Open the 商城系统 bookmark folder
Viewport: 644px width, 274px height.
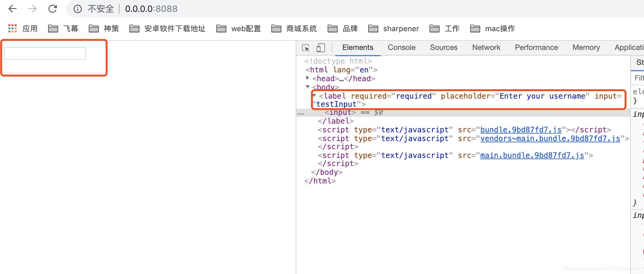coord(294,29)
